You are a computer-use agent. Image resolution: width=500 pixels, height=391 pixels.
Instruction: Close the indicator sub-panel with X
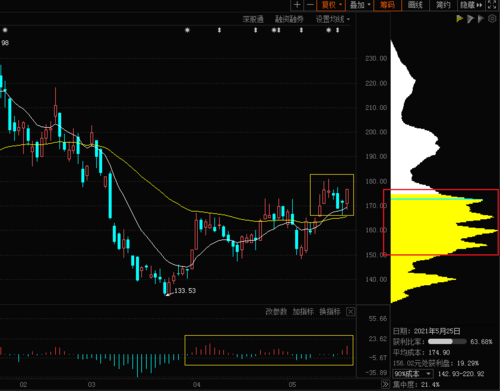pos(350,312)
